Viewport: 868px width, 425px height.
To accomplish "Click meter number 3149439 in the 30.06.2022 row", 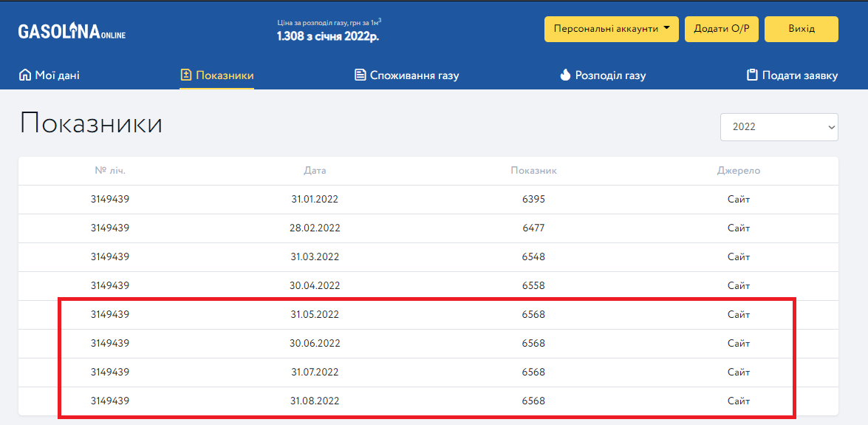I will click(110, 344).
